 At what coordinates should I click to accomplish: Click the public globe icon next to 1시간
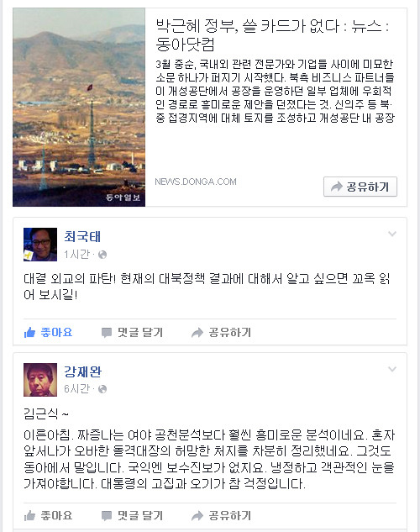[102, 255]
